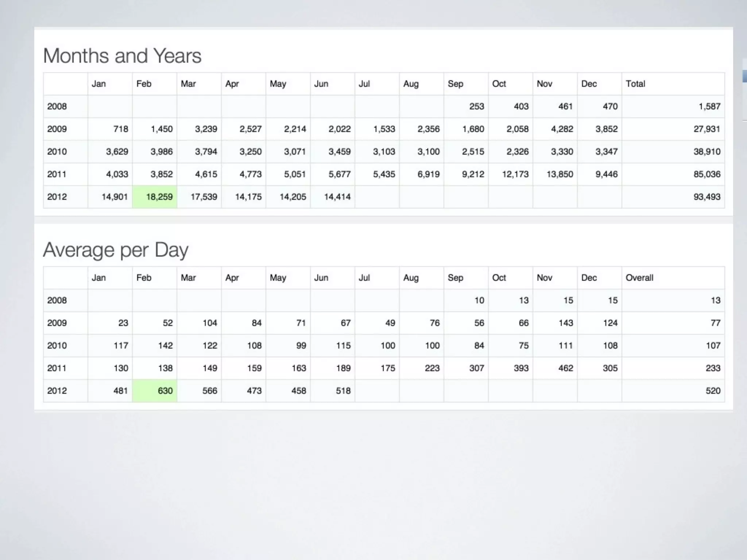Click the 253 September 2008 cell
747x560 pixels.
tap(476, 106)
